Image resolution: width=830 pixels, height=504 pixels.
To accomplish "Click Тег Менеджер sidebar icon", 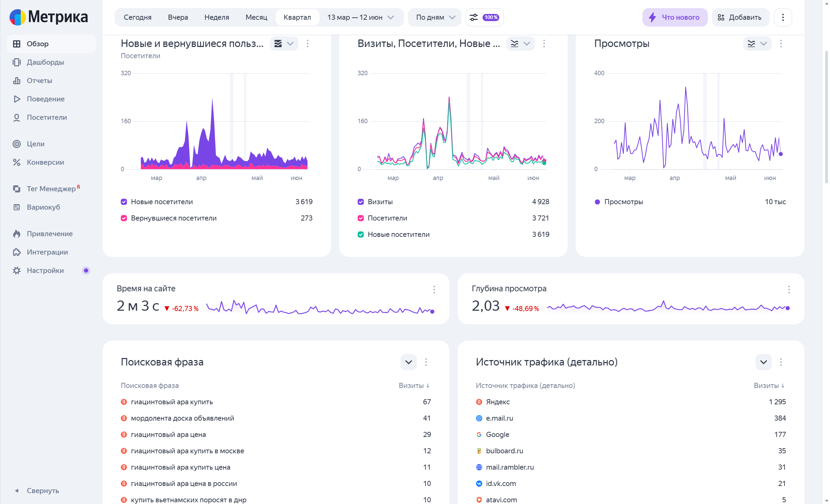I will (x=16, y=189).
